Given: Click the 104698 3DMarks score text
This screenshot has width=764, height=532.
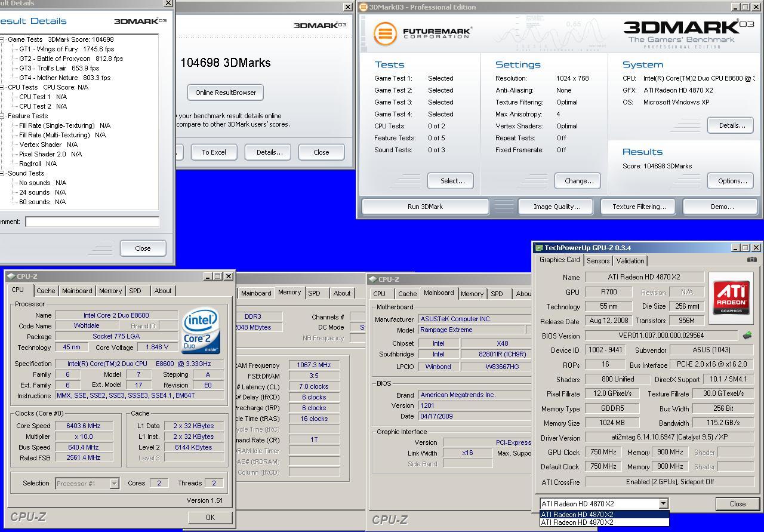Looking at the screenshot, I should tap(226, 63).
